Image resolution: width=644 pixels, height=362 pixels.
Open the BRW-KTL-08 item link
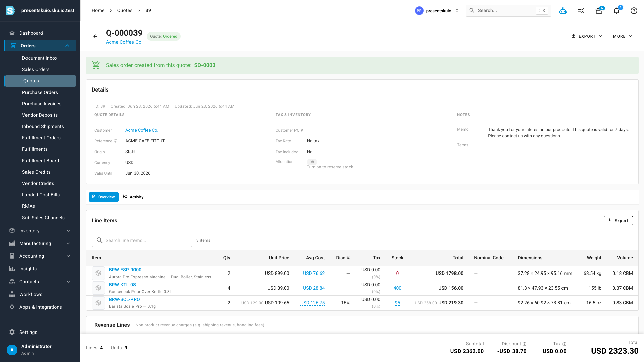(x=122, y=285)
